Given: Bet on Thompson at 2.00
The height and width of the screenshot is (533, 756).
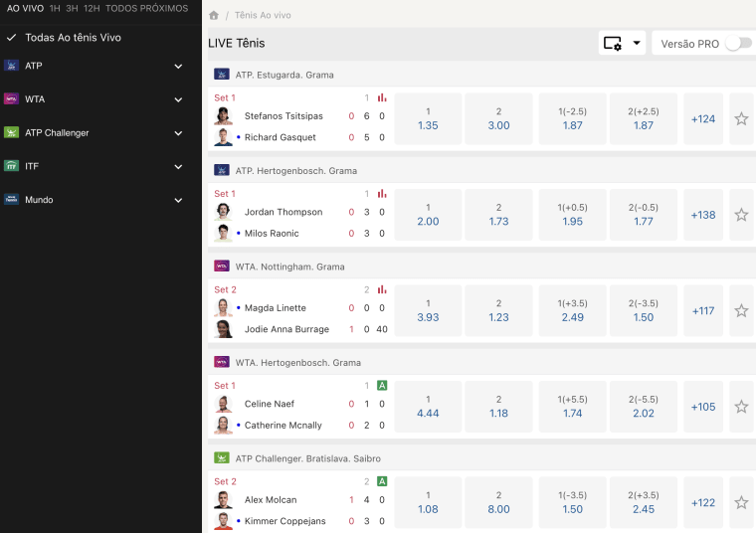Looking at the screenshot, I should point(428,215).
